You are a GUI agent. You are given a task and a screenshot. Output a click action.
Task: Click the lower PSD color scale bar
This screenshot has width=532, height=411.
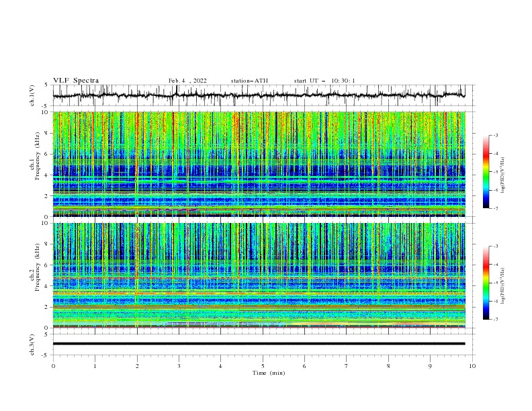pos(486,283)
